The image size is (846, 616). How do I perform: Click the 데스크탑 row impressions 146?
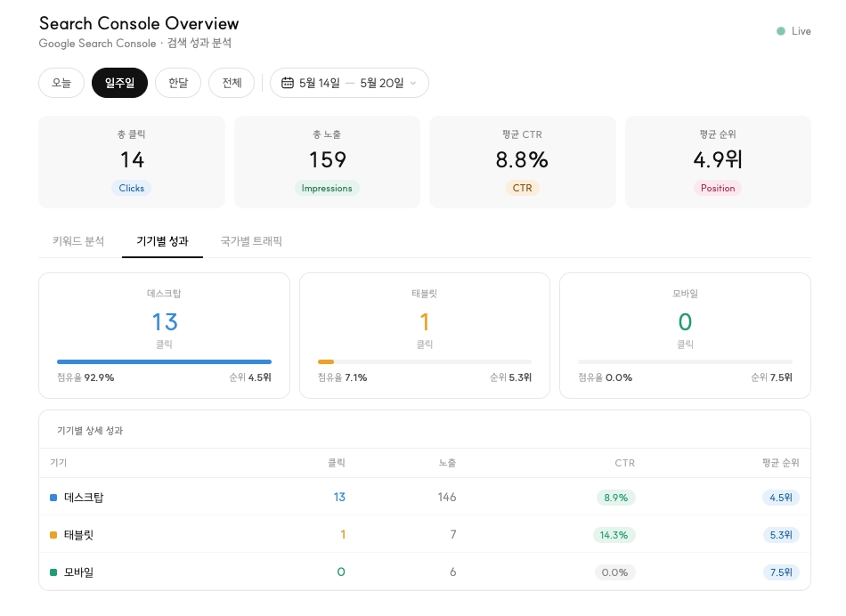point(447,497)
